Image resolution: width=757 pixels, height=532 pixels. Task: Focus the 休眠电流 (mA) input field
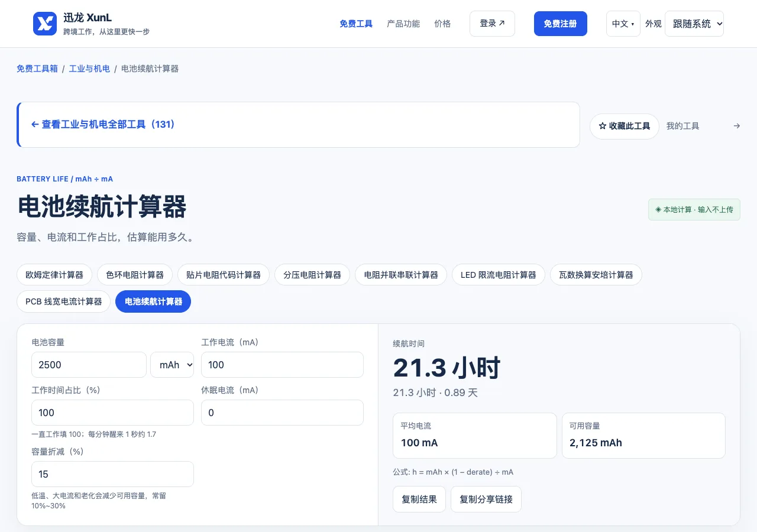(x=282, y=413)
